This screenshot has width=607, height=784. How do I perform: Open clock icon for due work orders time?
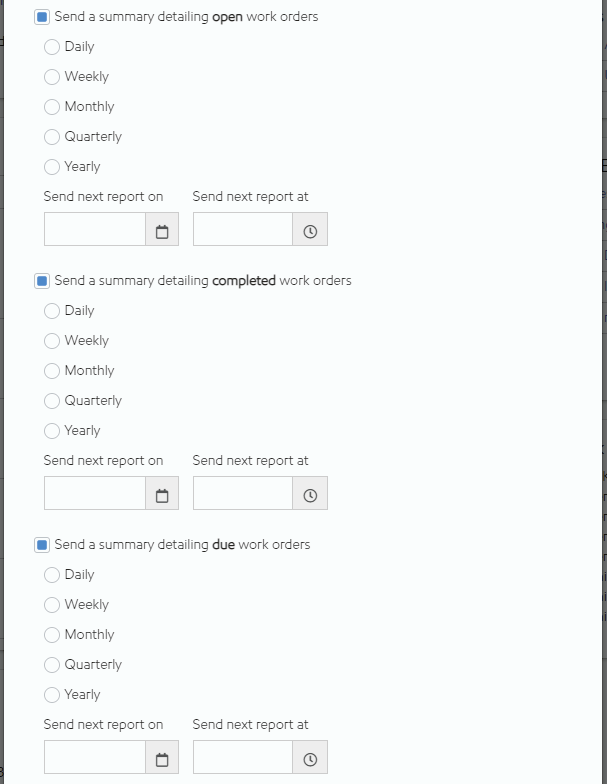310,760
